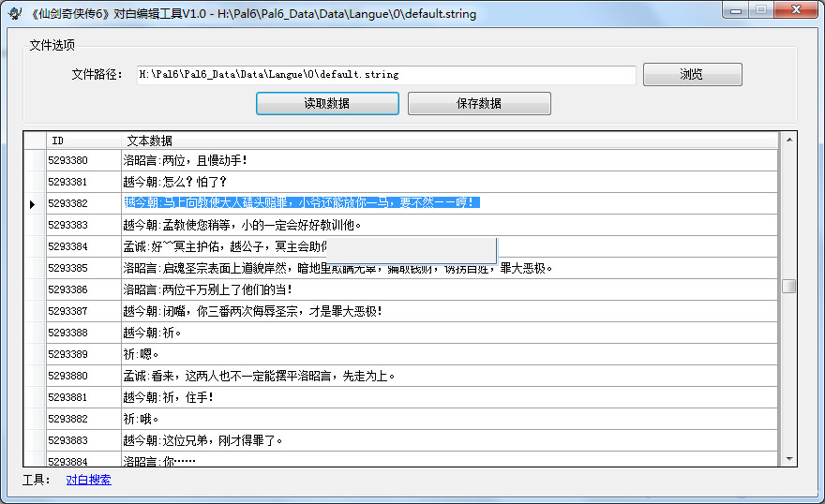Click text 越今朝:祈。
This screenshot has height=504, width=825.
[152, 333]
